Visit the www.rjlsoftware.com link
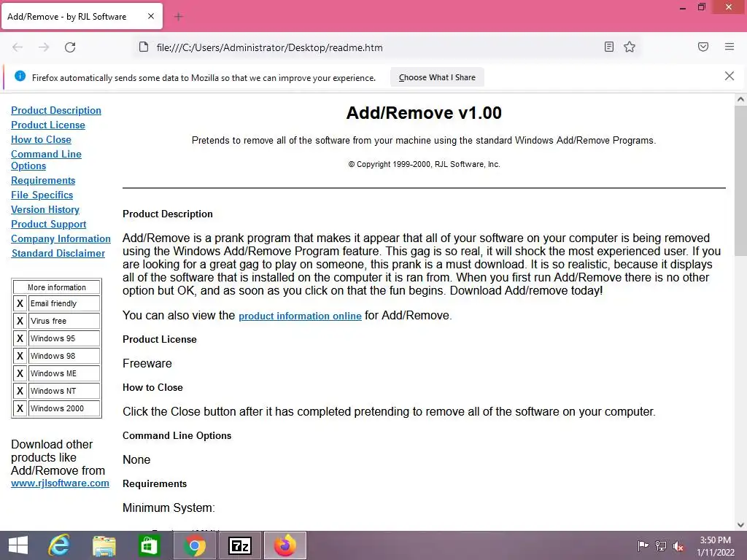The image size is (747, 560). tap(60, 483)
